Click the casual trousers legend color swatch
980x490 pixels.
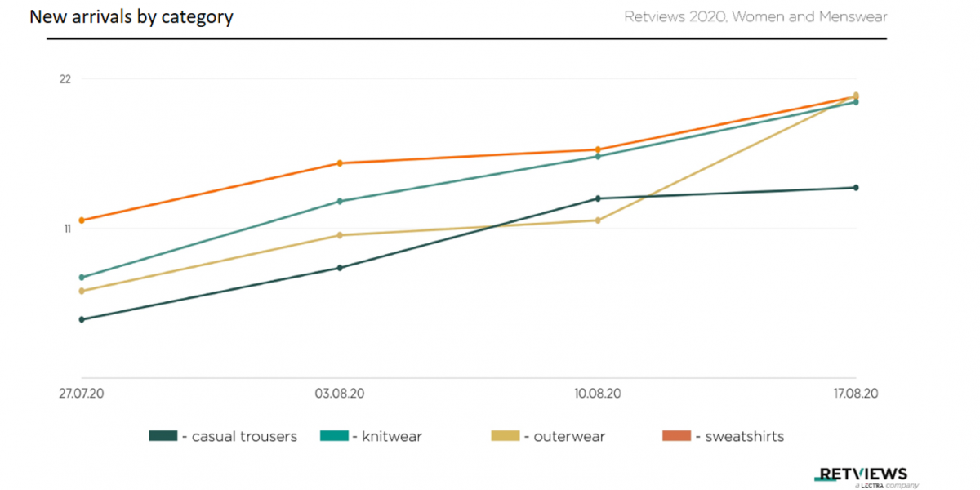point(163,436)
